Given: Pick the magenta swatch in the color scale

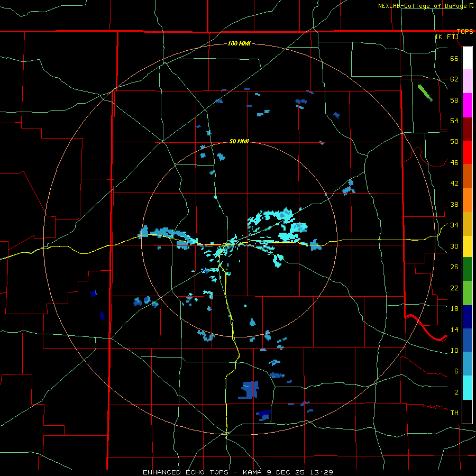Looking at the screenshot, I should [x=467, y=105].
